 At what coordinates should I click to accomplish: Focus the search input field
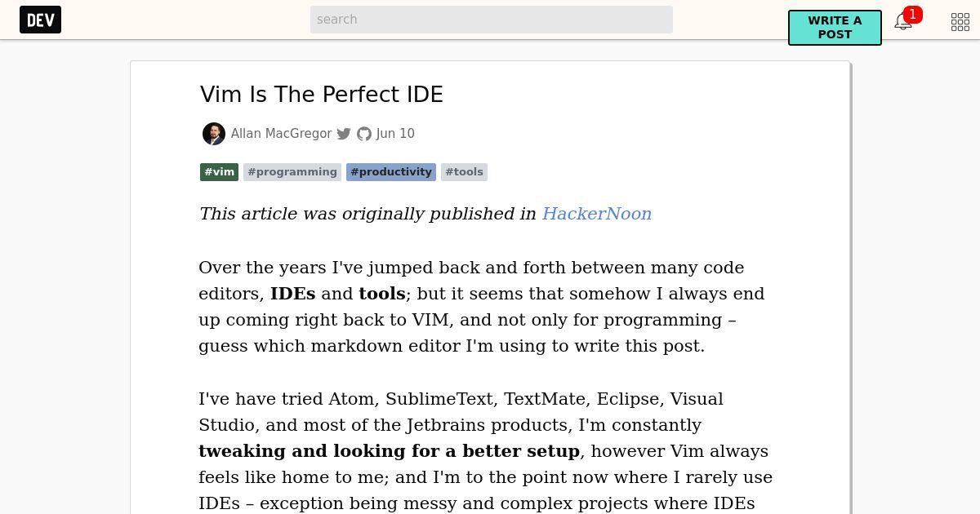[492, 20]
